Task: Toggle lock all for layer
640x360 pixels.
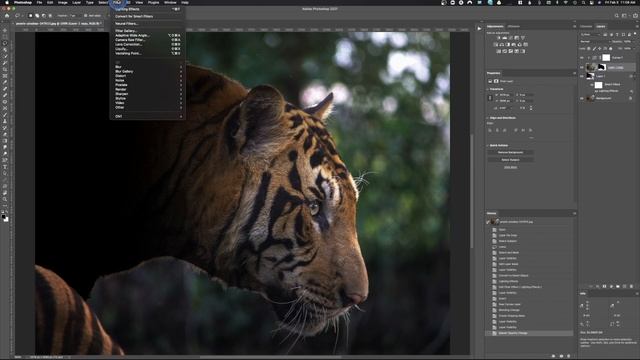Action: pos(610,49)
